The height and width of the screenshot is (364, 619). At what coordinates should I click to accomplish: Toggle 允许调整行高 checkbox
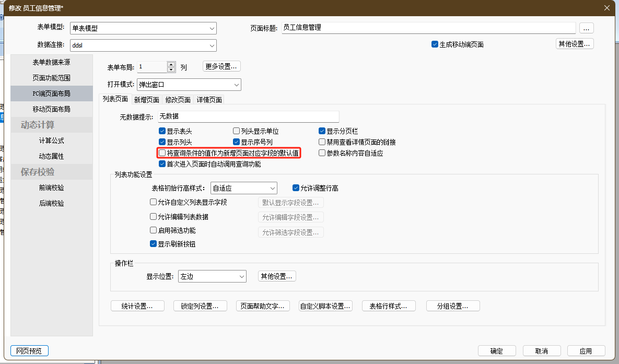(x=296, y=188)
